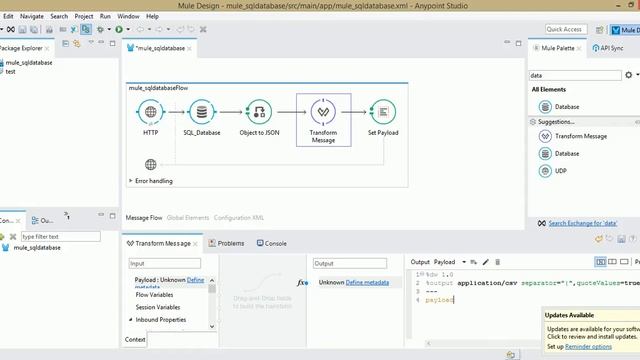Screen dimensions: 640x360
Task: Toggle the second view layout button
Action: coord(612,262)
